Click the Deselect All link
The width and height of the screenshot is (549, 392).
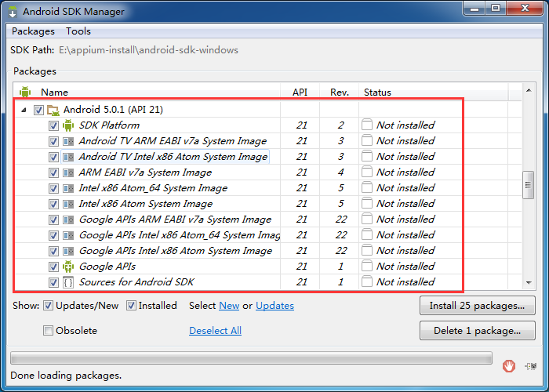coord(216,330)
